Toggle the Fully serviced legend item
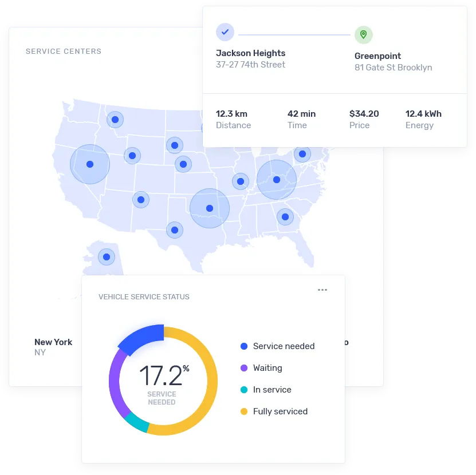Screen dimensions: 476x475 tap(274, 411)
